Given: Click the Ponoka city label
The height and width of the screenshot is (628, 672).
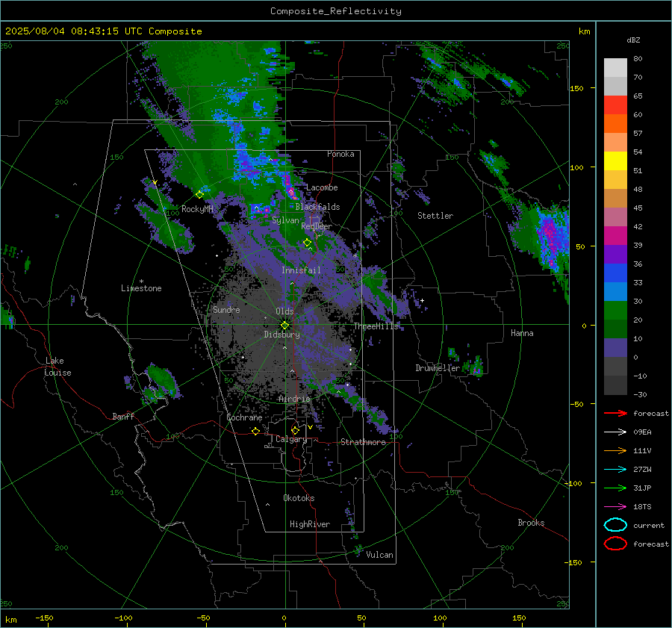Looking at the screenshot, I should [x=340, y=154].
